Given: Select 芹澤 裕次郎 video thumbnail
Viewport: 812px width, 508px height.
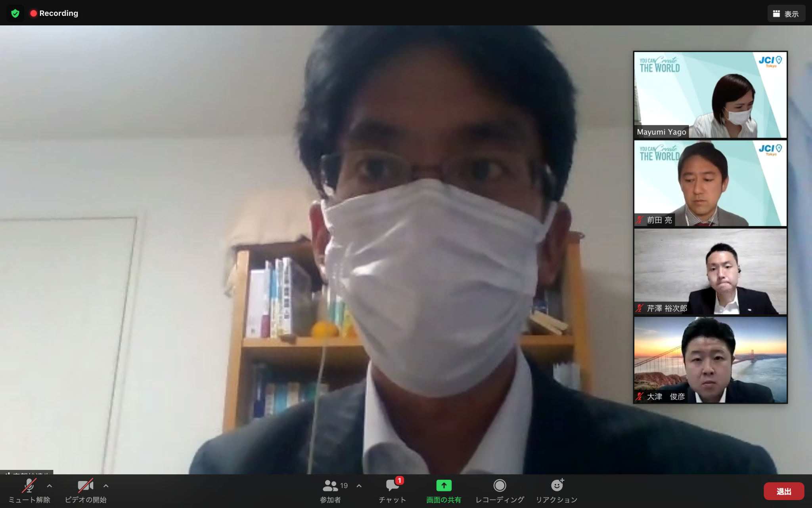Looking at the screenshot, I should click(x=710, y=271).
